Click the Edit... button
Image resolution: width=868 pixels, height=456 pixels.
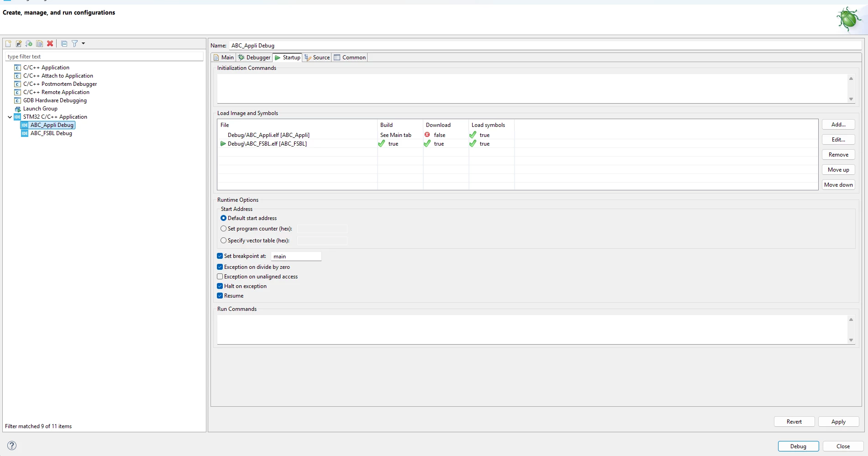[x=838, y=140]
